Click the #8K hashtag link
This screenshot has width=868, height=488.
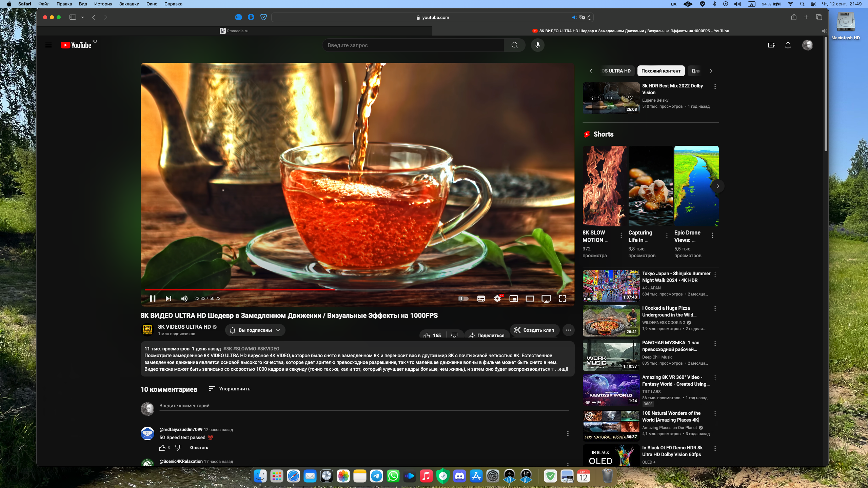(x=228, y=349)
